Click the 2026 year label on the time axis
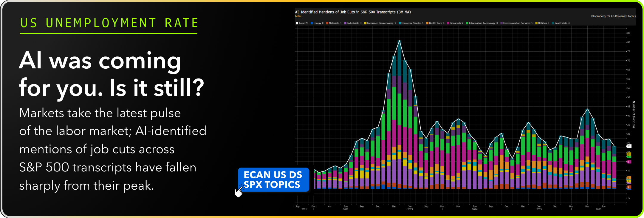The height and width of the screenshot is (218, 644). pyautogui.click(x=598, y=209)
